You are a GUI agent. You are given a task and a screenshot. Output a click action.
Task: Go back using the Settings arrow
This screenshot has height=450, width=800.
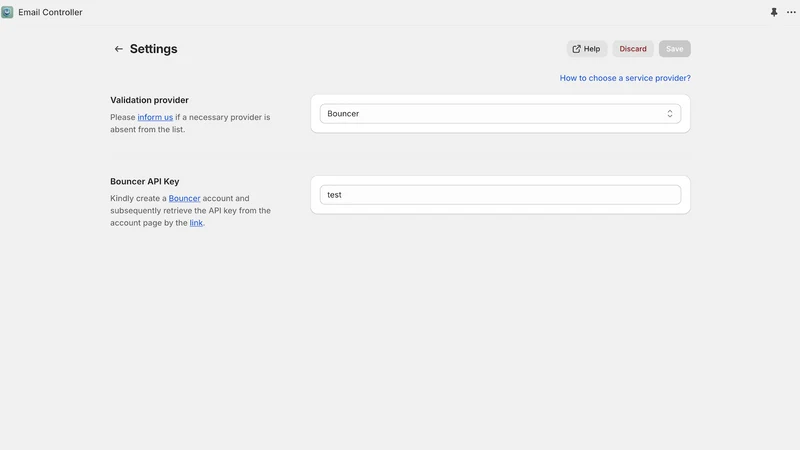(x=118, y=49)
